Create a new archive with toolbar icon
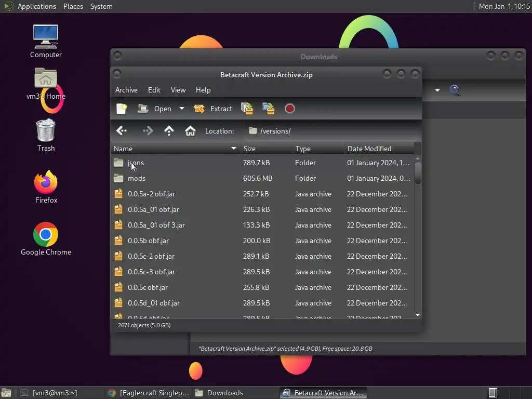Viewport: 532px width, 399px height. pyautogui.click(x=122, y=109)
